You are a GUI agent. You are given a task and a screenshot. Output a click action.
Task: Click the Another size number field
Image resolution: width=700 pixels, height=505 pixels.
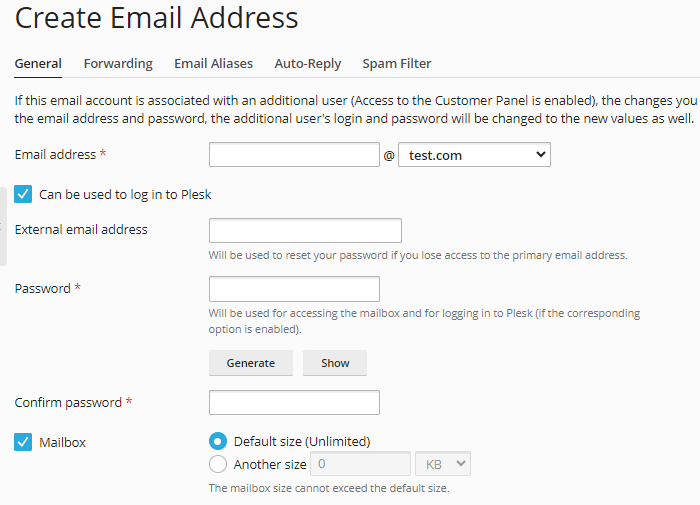click(361, 464)
